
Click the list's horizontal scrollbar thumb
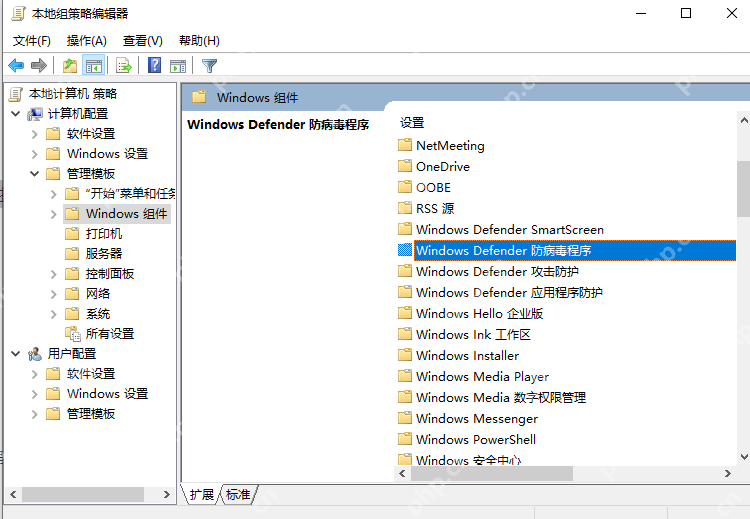tap(492, 474)
